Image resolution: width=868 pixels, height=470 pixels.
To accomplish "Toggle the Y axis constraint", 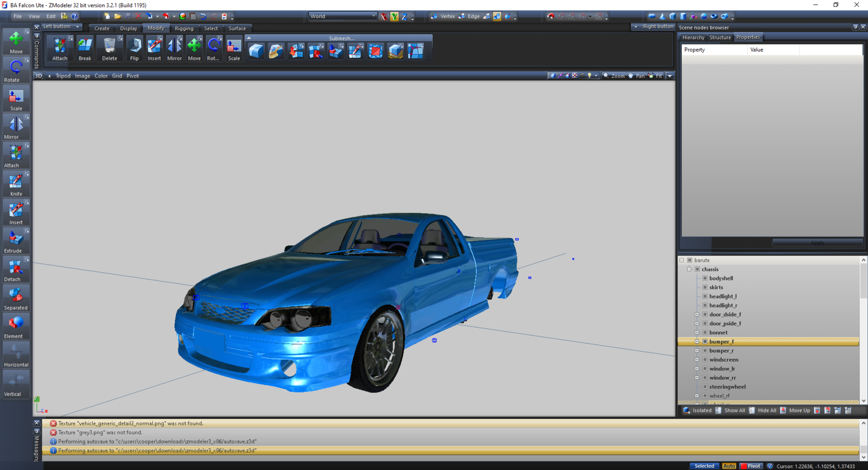I will [x=394, y=17].
